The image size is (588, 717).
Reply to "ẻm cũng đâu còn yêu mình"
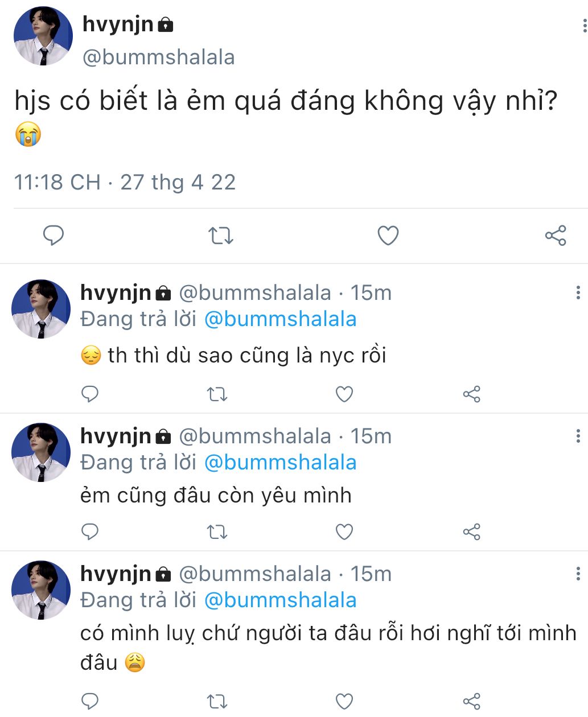(x=90, y=531)
